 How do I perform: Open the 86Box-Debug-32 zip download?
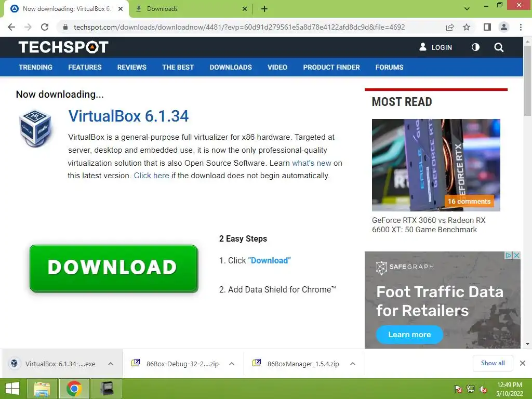click(176, 364)
